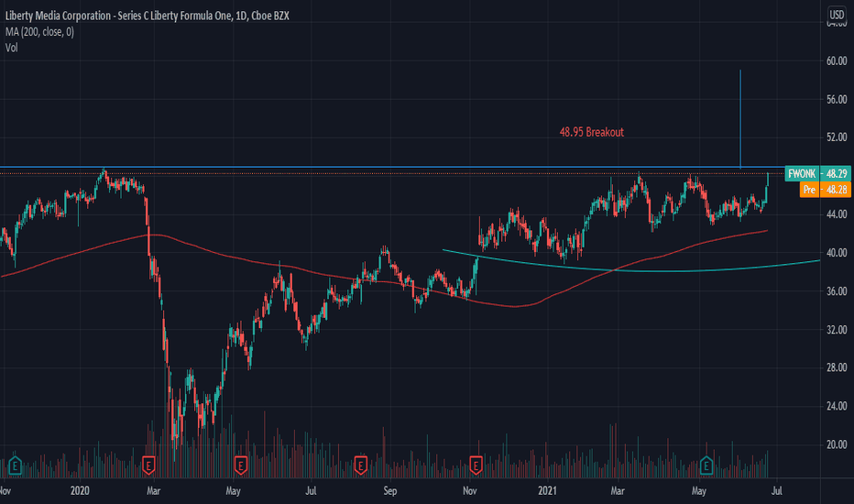Click the 56.00 price axis label

[x=837, y=99]
